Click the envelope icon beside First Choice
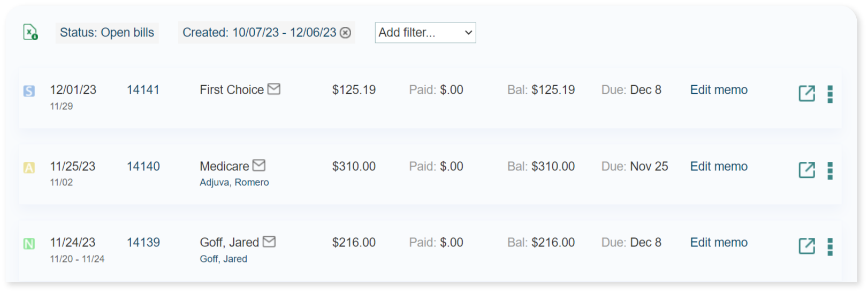Screen dimensions: 868x293 274,89
